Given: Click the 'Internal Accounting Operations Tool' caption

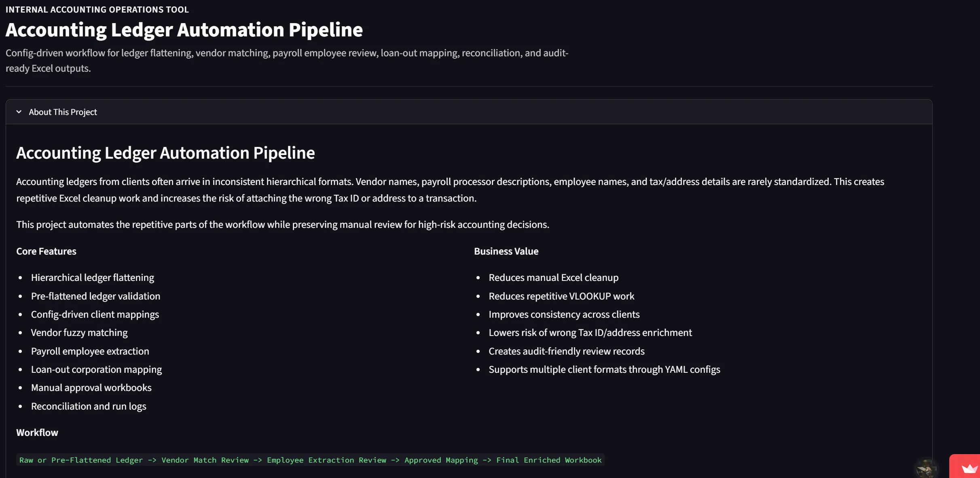Looking at the screenshot, I should point(97,9).
